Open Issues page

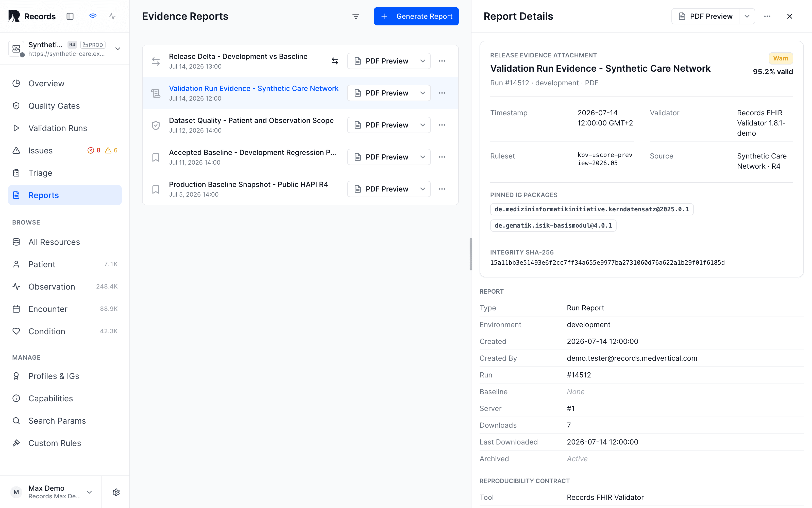coord(65,151)
